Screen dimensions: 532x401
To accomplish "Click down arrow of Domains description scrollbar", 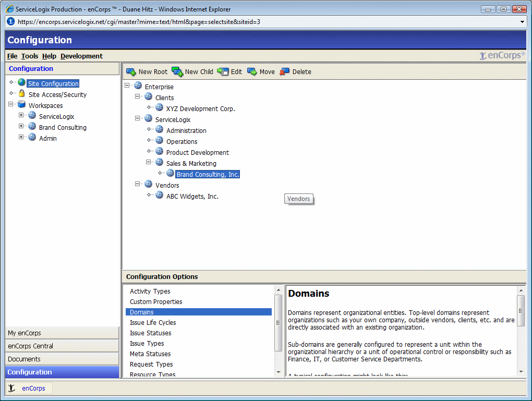I will point(521,372).
